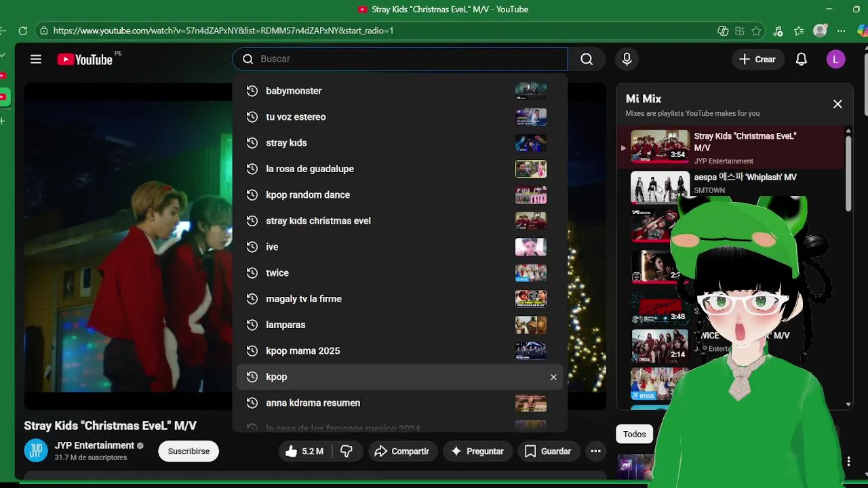The width and height of the screenshot is (868, 488).
Task: Open the mix video with 2:14 duration
Action: (659, 345)
